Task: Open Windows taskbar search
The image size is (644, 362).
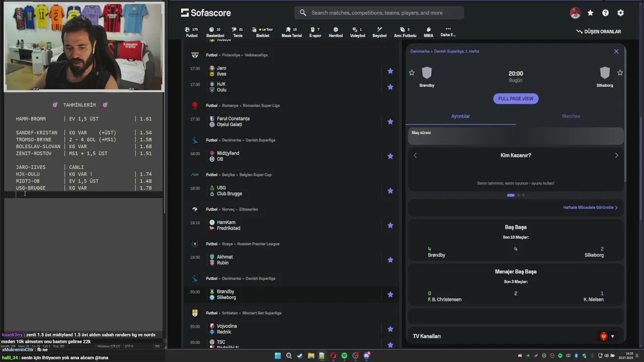Action: [289, 355]
